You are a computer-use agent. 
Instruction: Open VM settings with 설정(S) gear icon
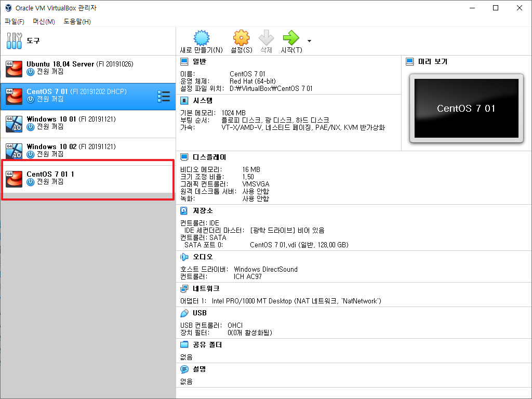pos(241,37)
